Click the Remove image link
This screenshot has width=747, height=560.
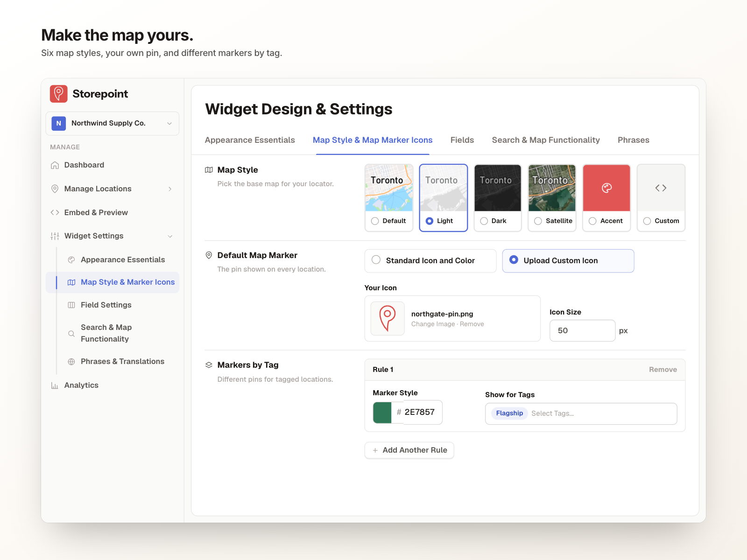click(x=472, y=324)
